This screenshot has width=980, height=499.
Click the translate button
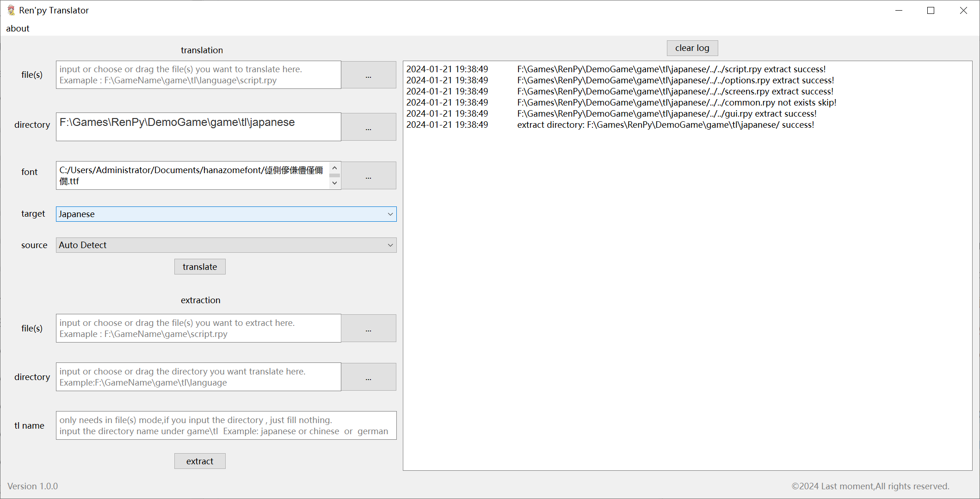(x=200, y=267)
